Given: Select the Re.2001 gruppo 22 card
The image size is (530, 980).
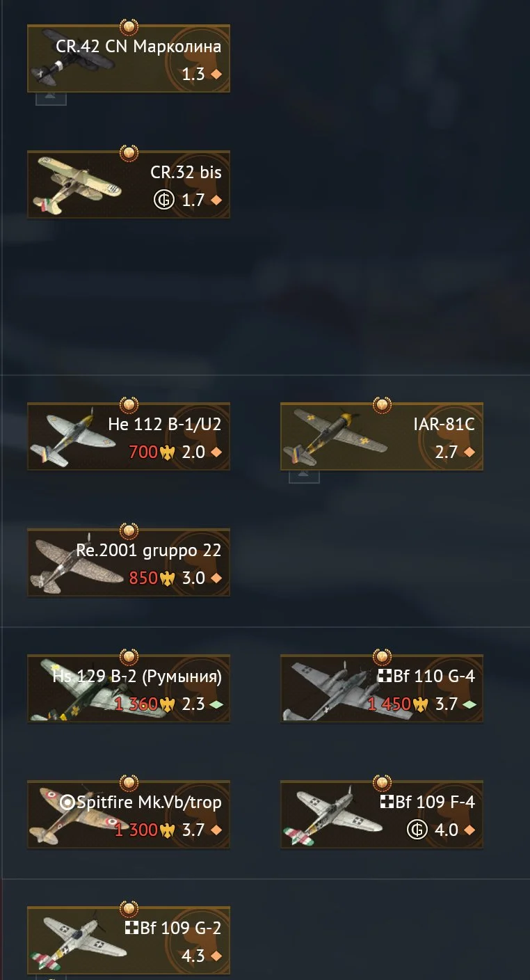Looking at the screenshot, I should tap(129, 562).
